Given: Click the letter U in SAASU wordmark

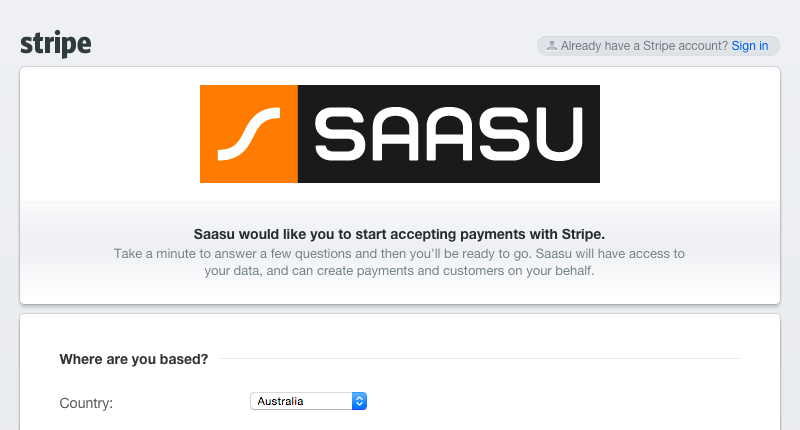Looking at the screenshot, I should pyautogui.click(x=555, y=134).
